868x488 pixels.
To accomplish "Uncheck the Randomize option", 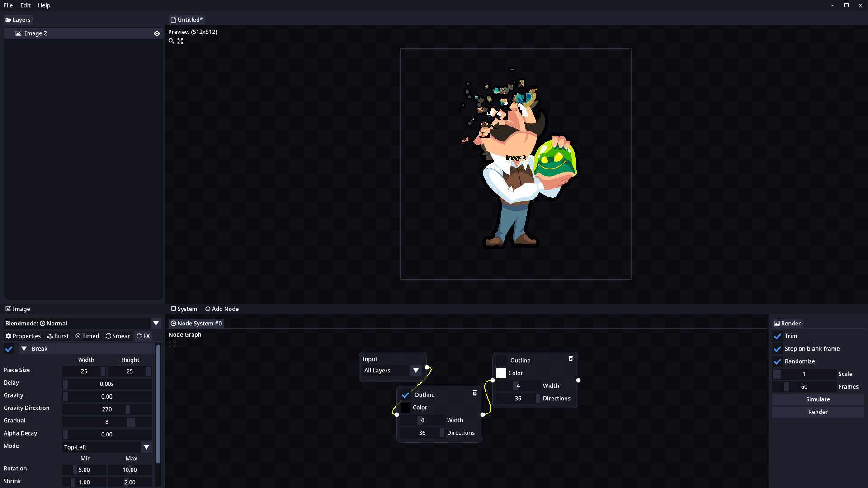I will pyautogui.click(x=777, y=361).
